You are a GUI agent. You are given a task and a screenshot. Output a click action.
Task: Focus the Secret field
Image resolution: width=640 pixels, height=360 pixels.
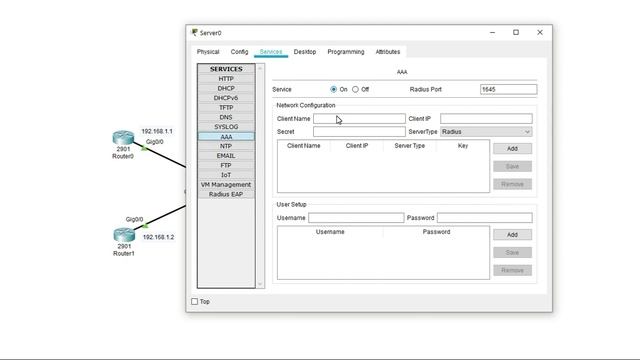coord(359,132)
